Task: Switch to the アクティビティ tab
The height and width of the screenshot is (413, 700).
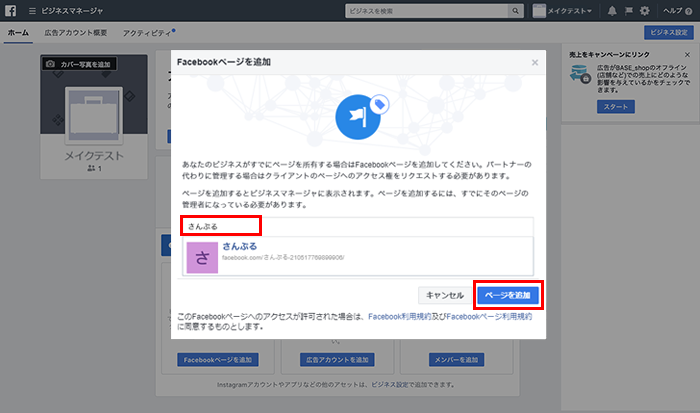Action: 148,33
